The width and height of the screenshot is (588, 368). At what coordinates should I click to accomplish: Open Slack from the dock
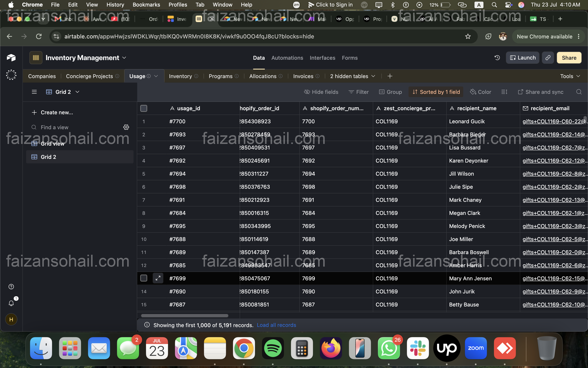tap(418, 348)
